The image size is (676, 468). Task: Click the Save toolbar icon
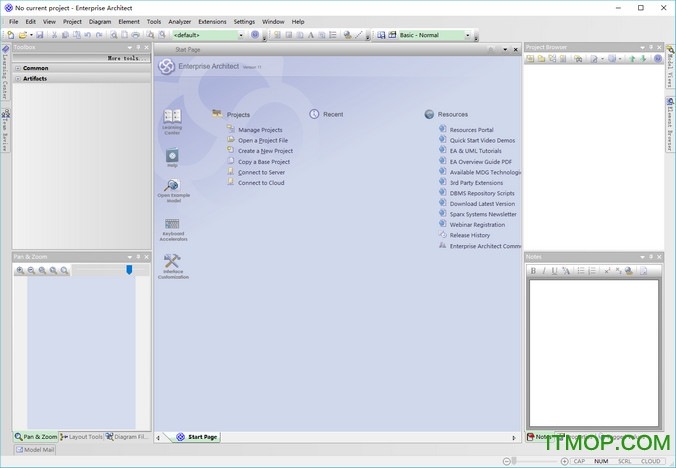pyautogui.click(x=40, y=35)
